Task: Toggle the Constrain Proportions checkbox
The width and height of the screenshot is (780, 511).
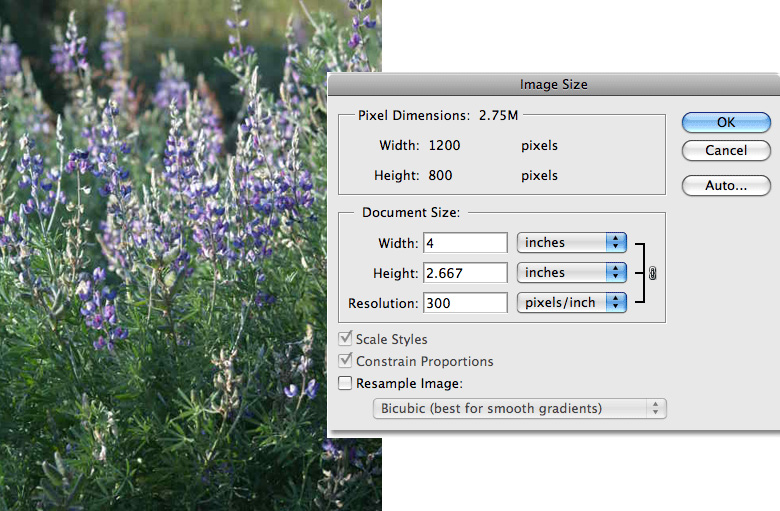Action: pyautogui.click(x=346, y=361)
